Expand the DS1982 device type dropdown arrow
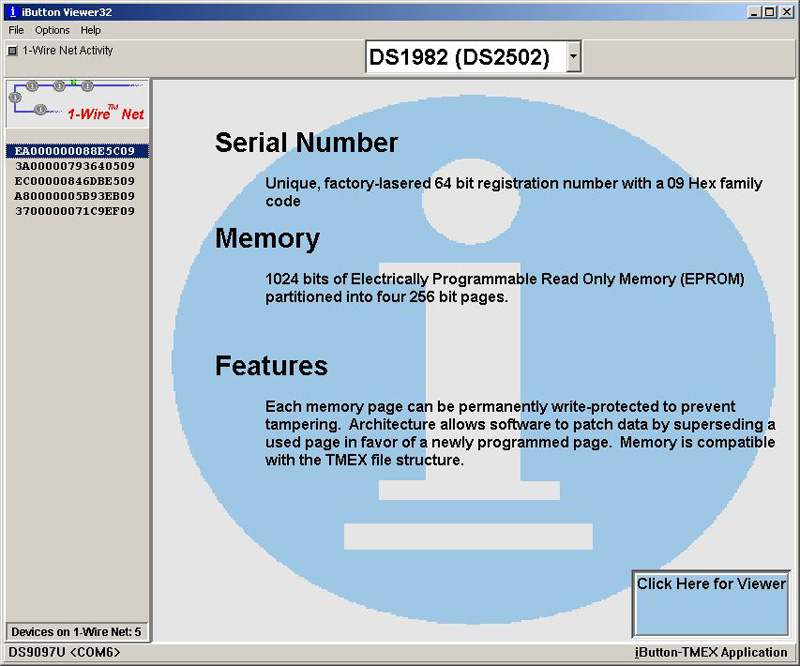Viewport: 800px width, 666px height. [x=573, y=56]
